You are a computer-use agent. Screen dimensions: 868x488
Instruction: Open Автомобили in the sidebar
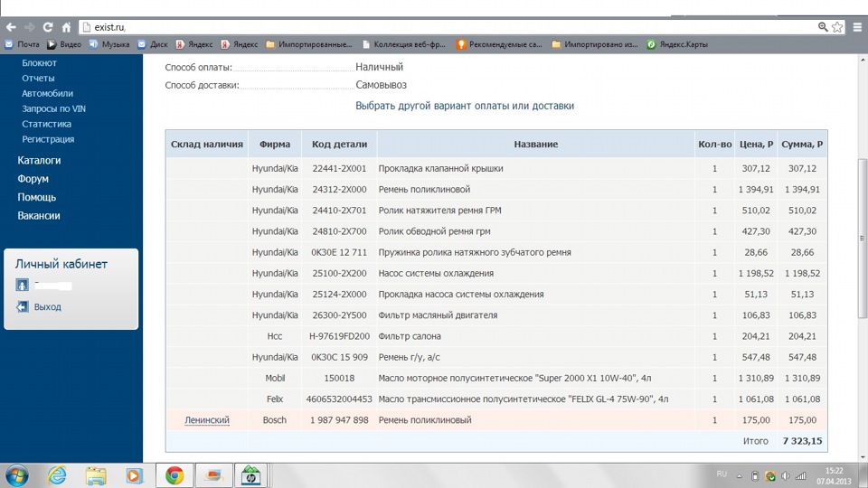(48, 93)
